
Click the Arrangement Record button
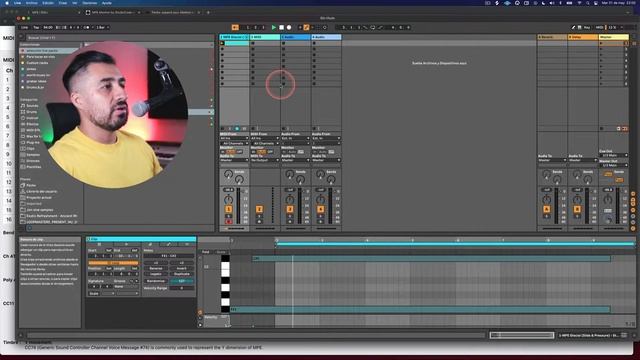pyautogui.click(x=289, y=27)
